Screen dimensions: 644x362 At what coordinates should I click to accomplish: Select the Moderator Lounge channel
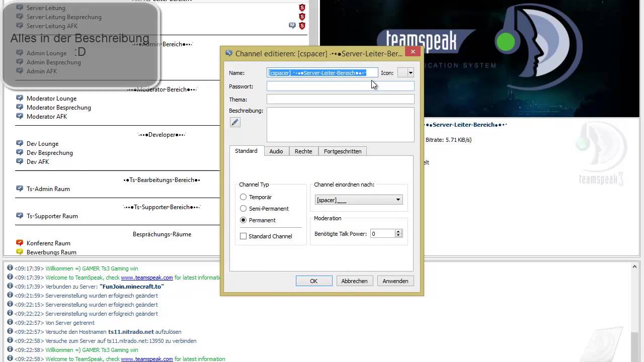(x=51, y=99)
